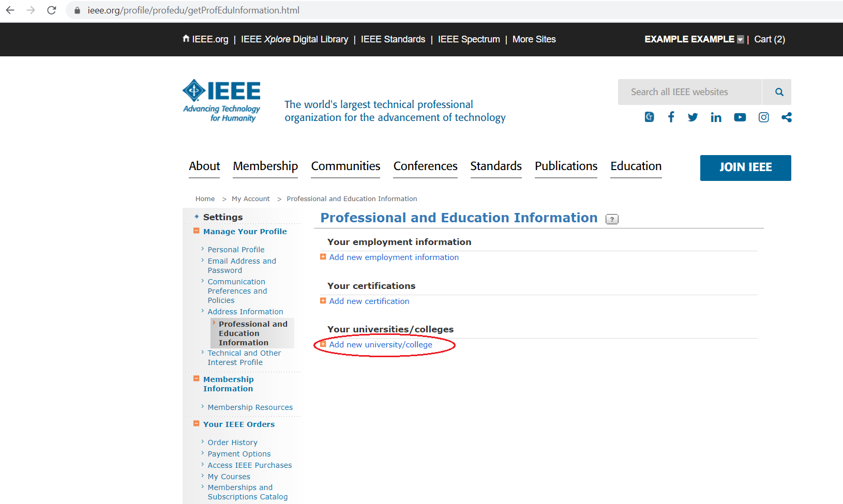This screenshot has height=504, width=843.
Task: Open the IEEE Standards top link
Action: point(393,39)
